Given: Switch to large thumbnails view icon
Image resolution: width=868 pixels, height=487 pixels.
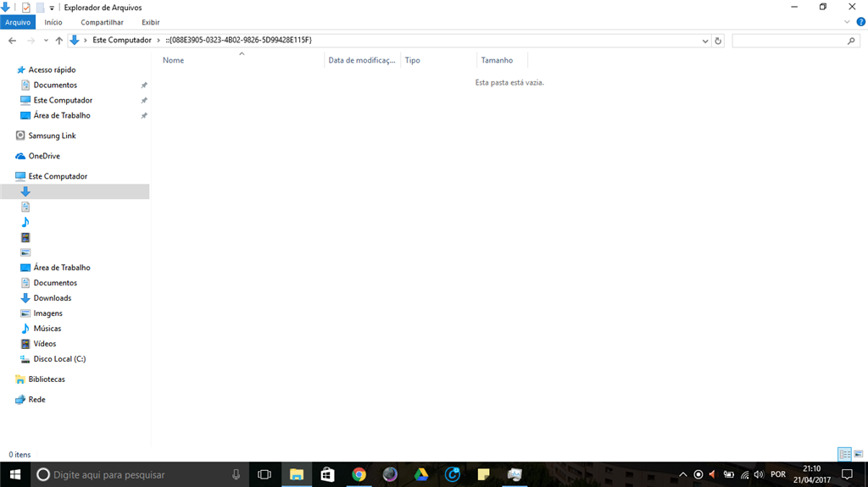Looking at the screenshot, I should (859, 454).
